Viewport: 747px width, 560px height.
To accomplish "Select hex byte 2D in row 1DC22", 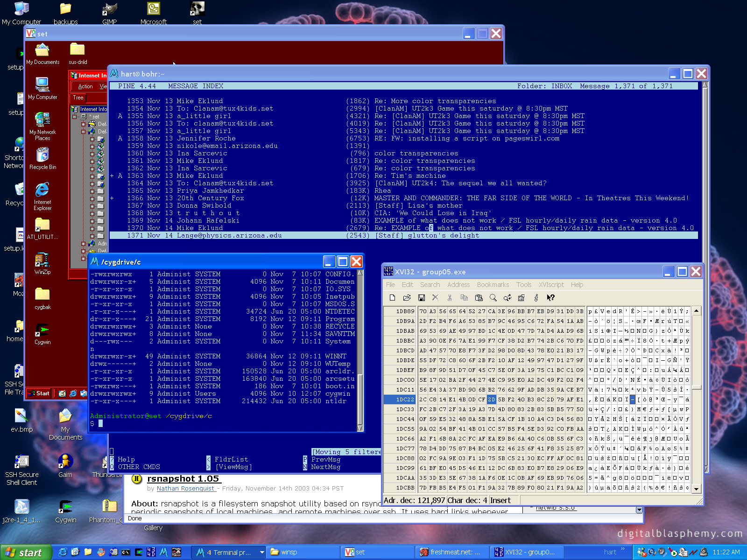I will click(x=491, y=399).
